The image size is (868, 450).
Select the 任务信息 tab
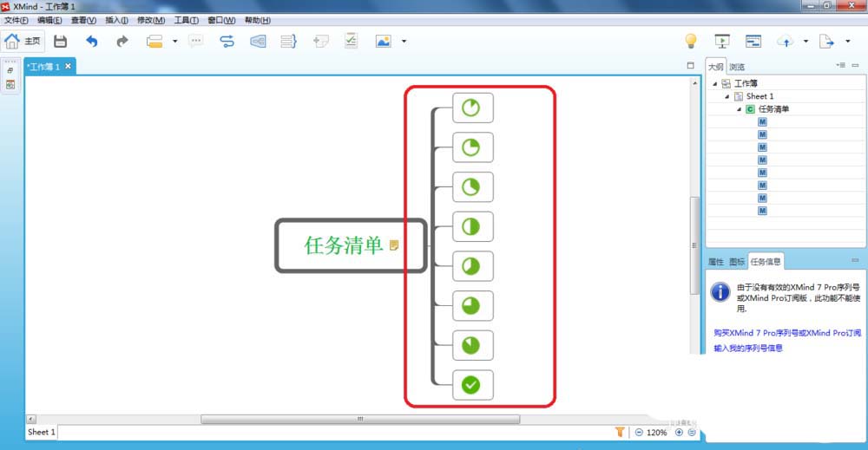pyautogui.click(x=766, y=262)
